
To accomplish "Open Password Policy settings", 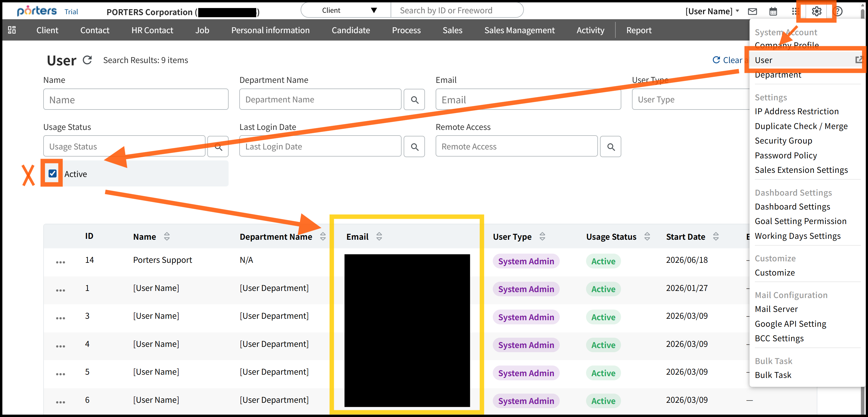I will [x=786, y=155].
